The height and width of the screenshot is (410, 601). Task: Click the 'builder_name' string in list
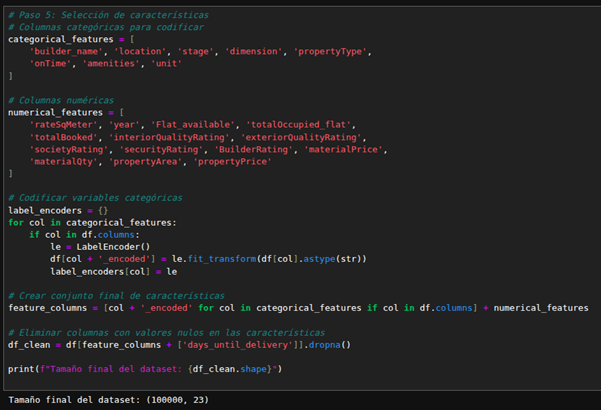[x=66, y=51]
